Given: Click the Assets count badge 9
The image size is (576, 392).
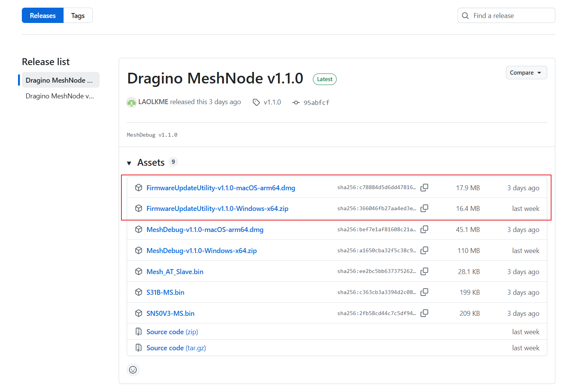Looking at the screenshot, I should [173, 162].
